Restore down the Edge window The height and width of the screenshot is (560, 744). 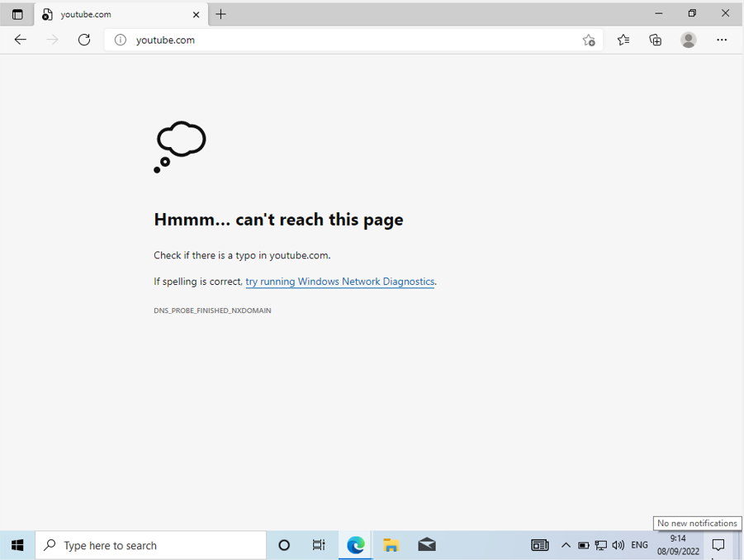[692, 13]
